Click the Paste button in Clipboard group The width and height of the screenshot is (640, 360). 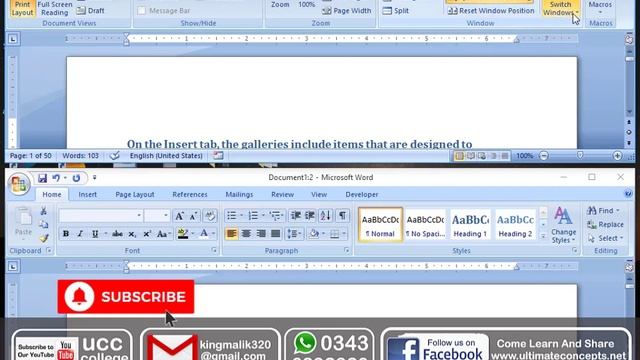23,222
